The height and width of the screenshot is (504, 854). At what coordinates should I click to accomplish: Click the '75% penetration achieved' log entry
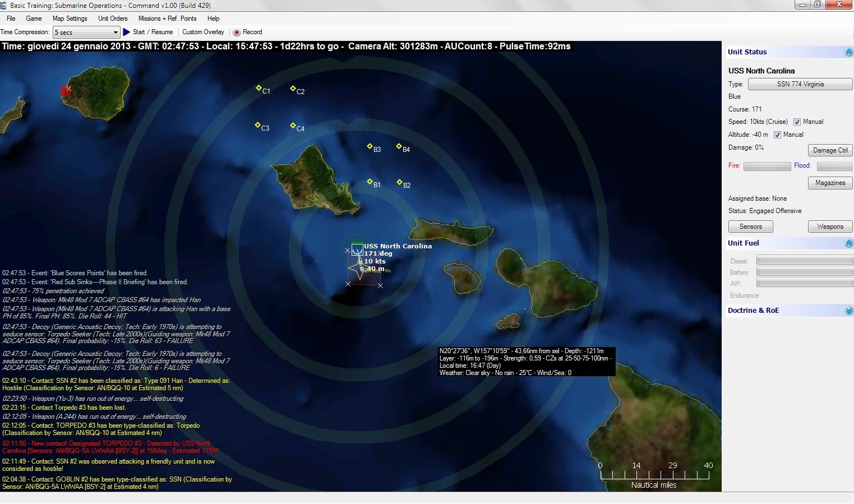[53, 291]
